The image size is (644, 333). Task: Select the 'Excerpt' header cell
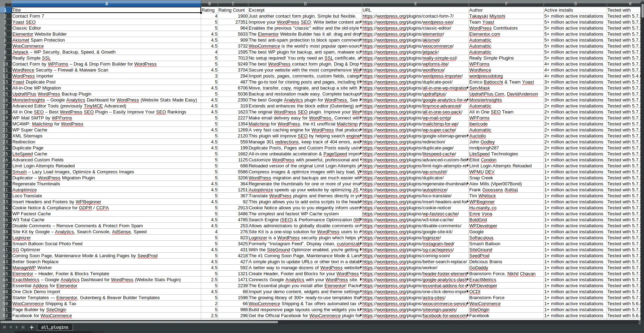point(305,10)
